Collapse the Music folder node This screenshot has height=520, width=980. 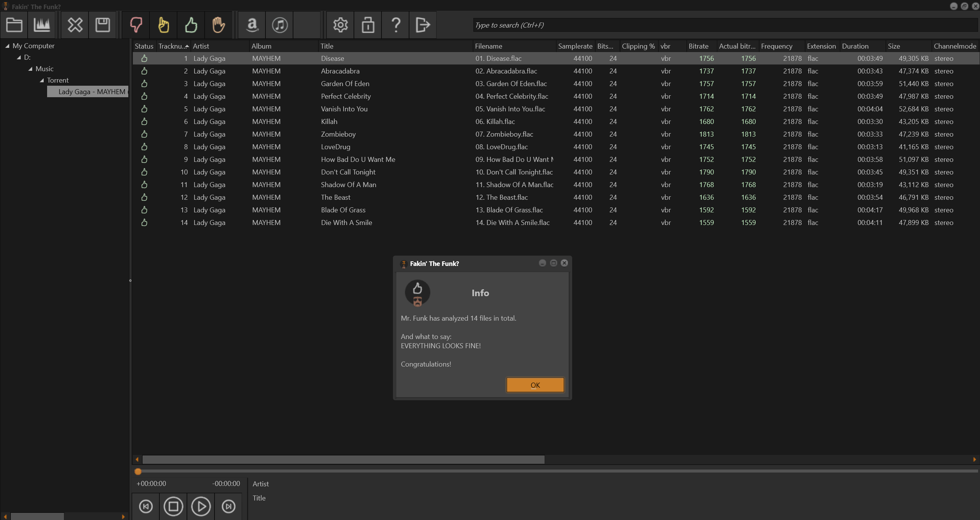point(30,69)
